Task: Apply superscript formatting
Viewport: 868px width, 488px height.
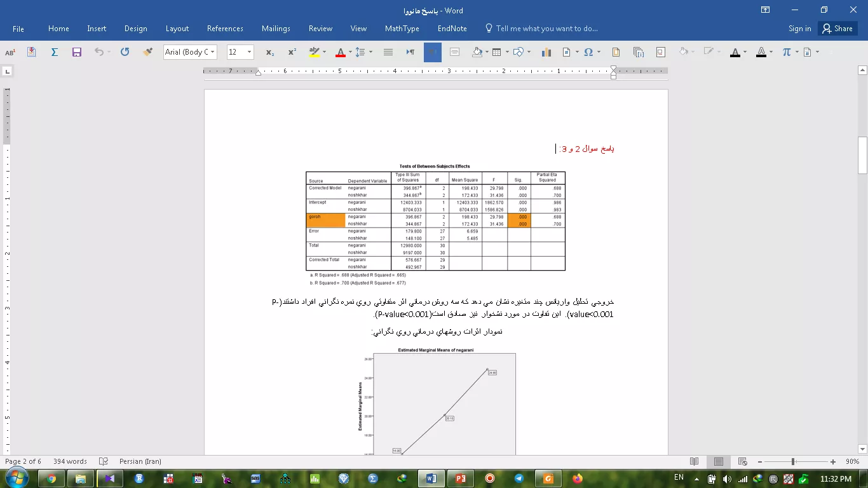Action: [292, 52]
